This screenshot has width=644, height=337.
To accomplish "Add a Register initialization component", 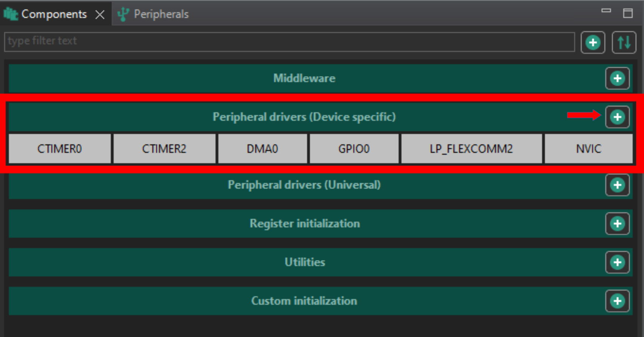I will 617,224.
